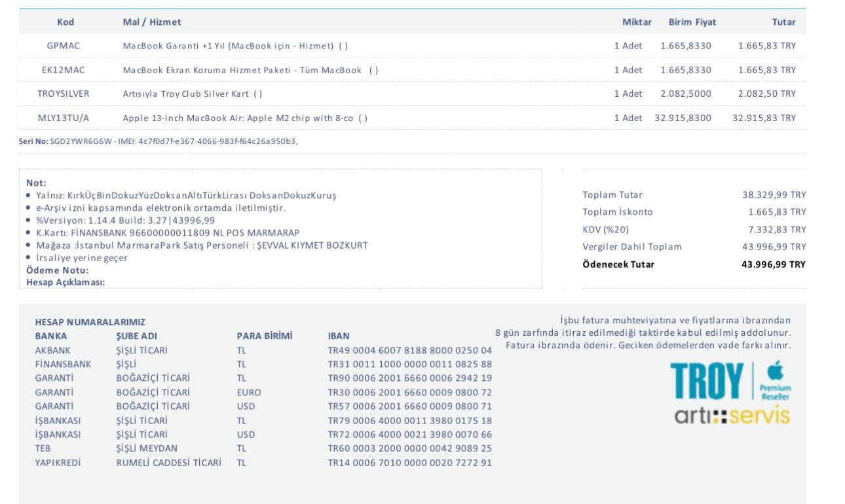845x504 pixels.
Task: Select the MacBook Garanti +1 Yıl description
Action: 235,46
